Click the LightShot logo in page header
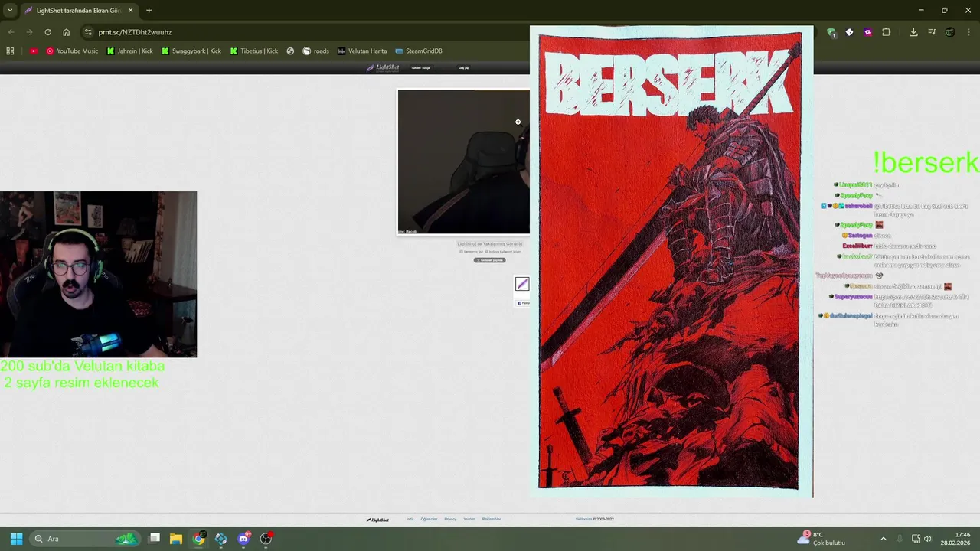This screenshot has width=980, height=551. point(383,67)
